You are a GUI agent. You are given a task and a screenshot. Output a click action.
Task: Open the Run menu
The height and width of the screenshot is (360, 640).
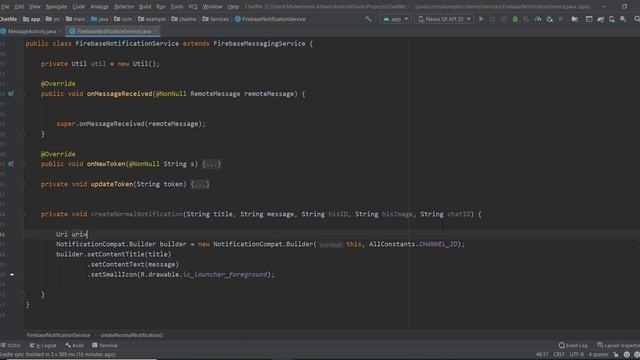pyautogui.click(x=160, y=7)
